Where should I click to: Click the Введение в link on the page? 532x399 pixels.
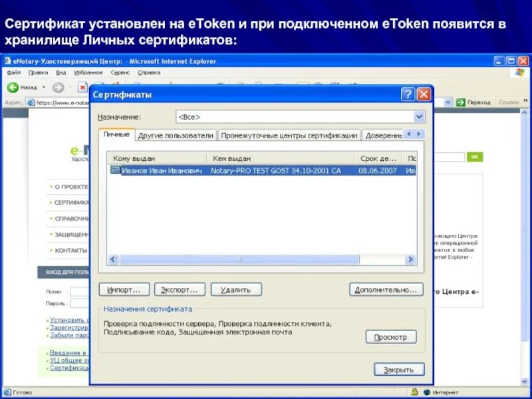point(68,352)
